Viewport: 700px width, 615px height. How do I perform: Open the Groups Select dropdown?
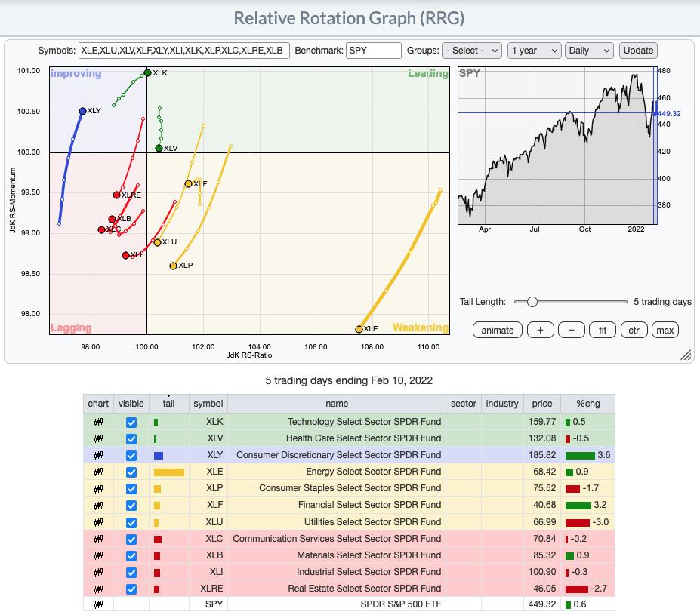[472, 51]
